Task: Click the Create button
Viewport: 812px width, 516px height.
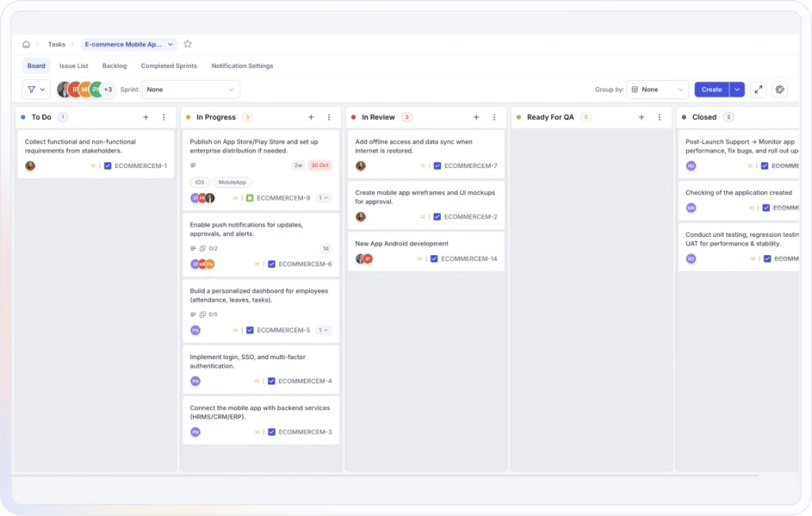Action: point(711,89)
